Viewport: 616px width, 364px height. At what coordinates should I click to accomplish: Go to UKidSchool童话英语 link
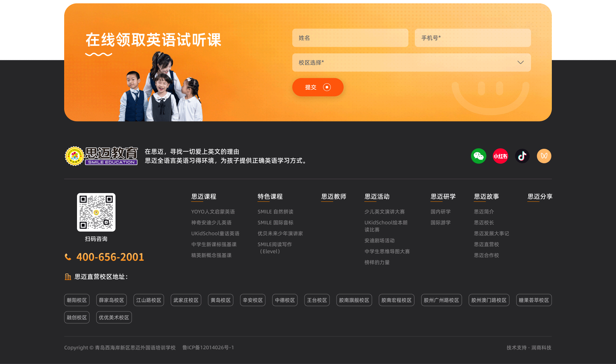[215, 233]
